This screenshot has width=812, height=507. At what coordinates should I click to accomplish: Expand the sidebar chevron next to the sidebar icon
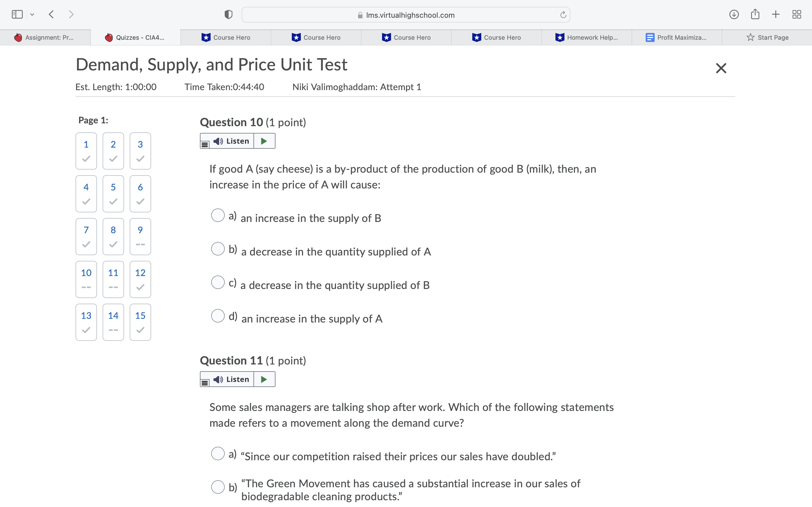pyautogui.click(x=32, y=14)
